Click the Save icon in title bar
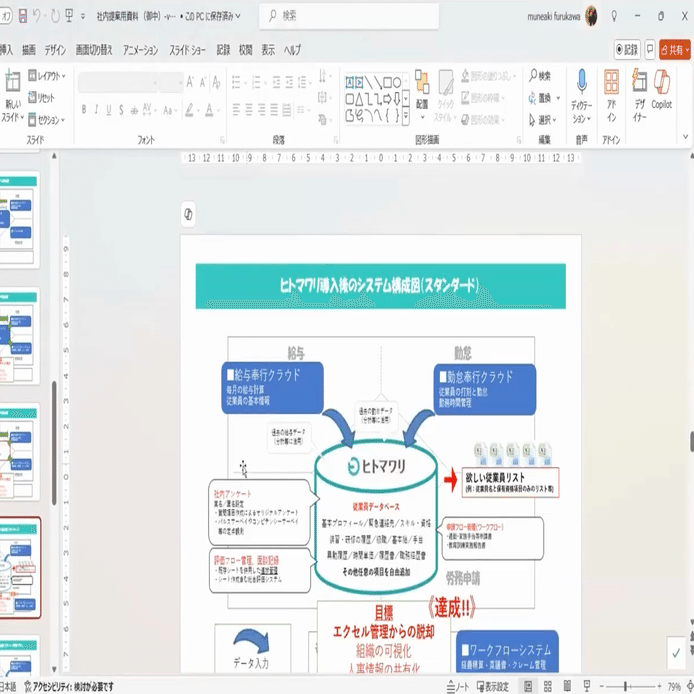 [x=23, y=16]
